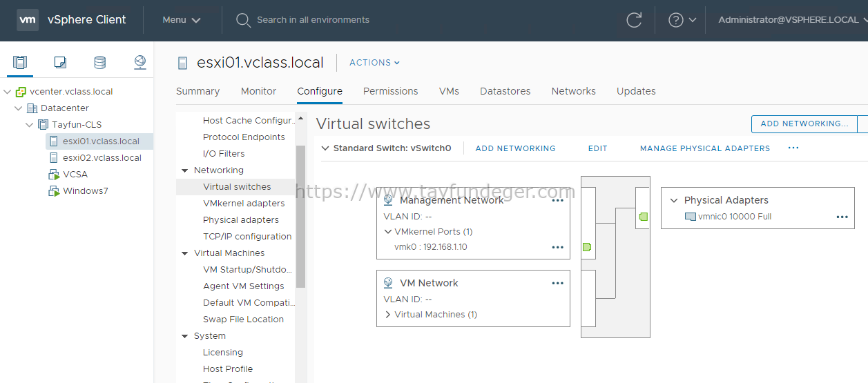Refresh the vSphere Client view

(x=634, y=20)
